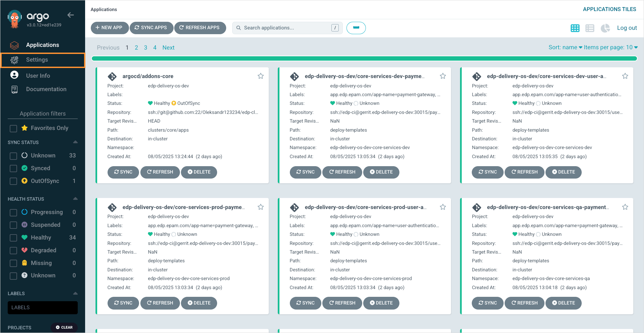Open the summary pie chart view
644x333 pixels.
(605, 28)
